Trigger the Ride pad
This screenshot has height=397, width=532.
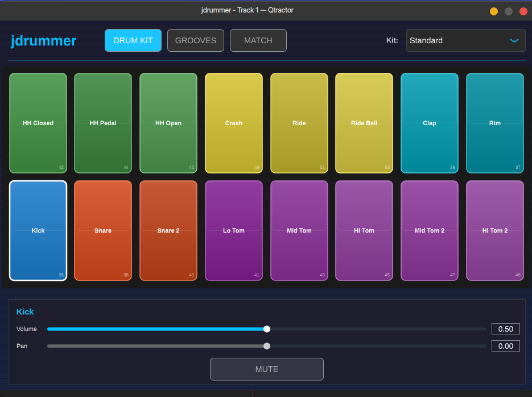(299, 123)
